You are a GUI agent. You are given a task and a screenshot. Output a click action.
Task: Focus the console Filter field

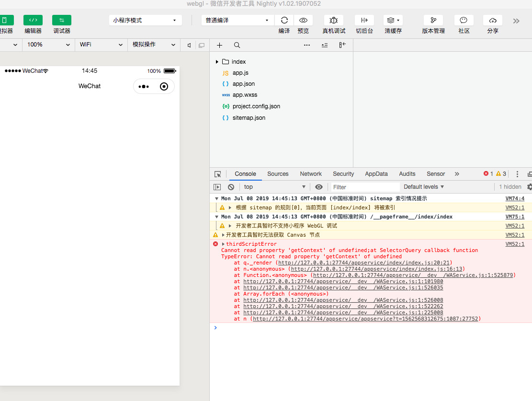coord(365,187)
